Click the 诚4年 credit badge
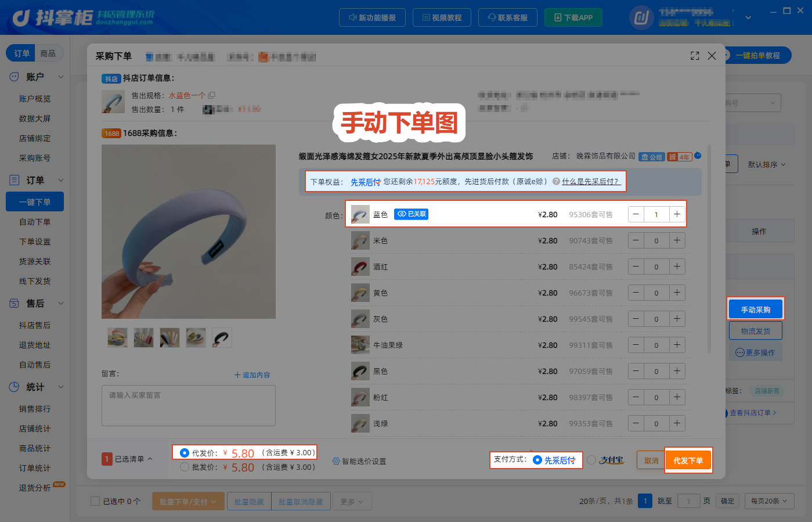Screen dimensions: 812x522 [x=679, y=157]
